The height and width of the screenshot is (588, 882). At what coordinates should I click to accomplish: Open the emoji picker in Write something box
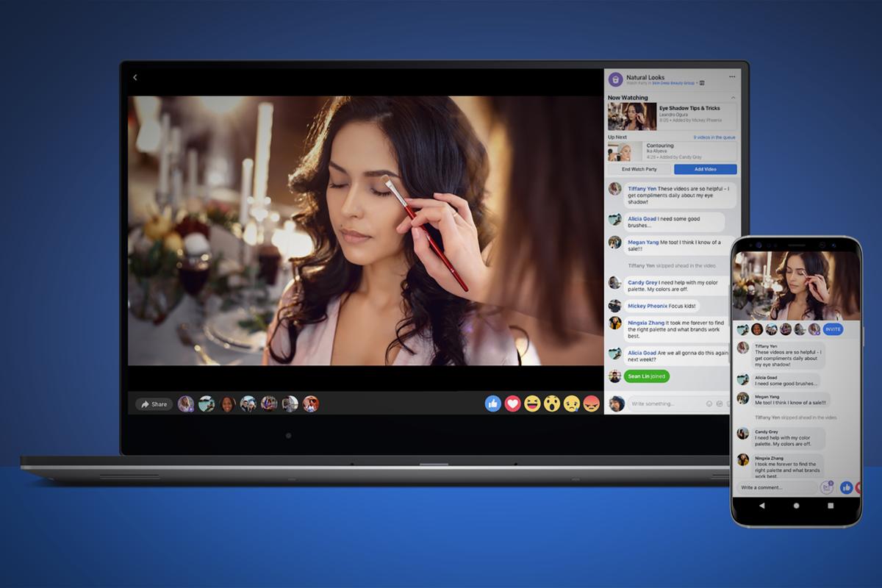click(709, 404)
